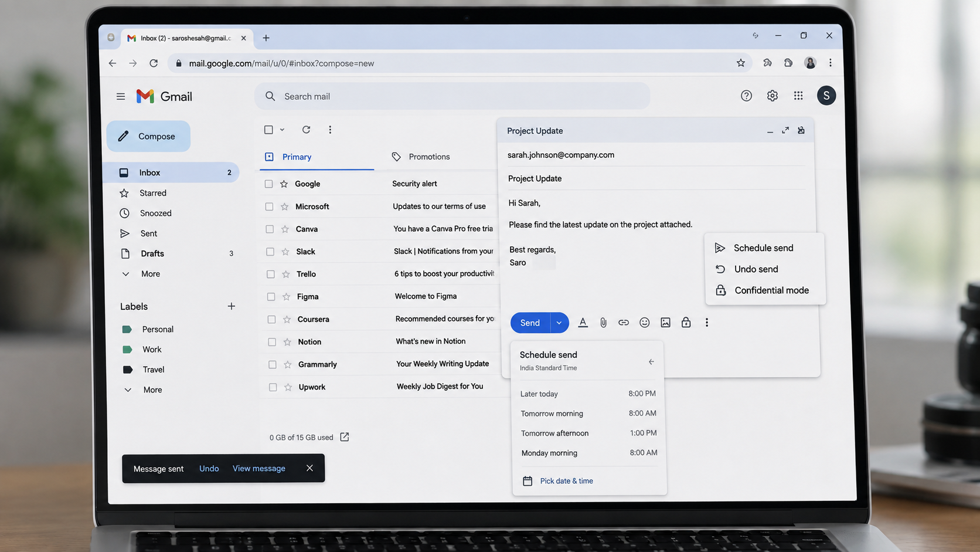Screen dimensions: 980x552
Task: Select the Google email checkbox
Action: pos(268,184)
